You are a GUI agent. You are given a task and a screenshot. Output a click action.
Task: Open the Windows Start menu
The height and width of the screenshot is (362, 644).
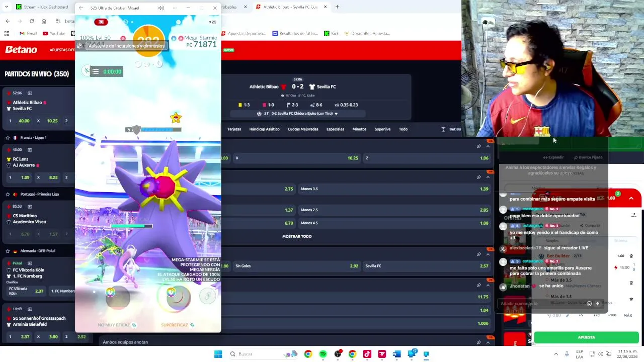[218, 354]
